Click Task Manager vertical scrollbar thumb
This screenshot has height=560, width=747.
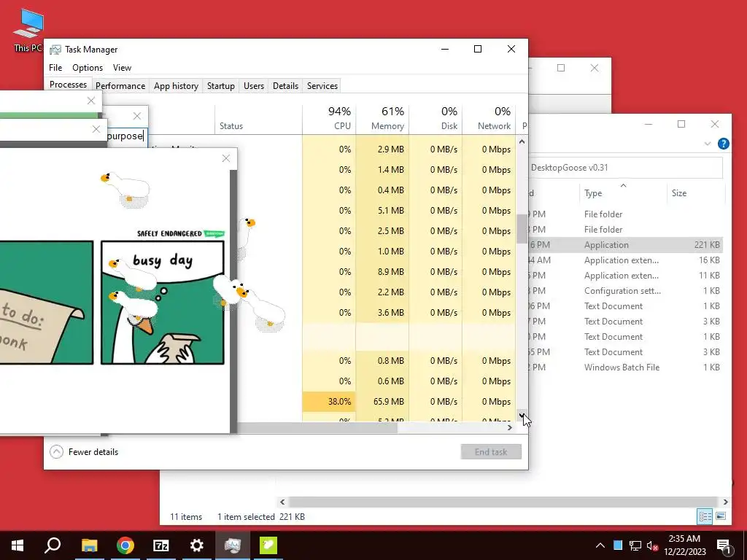pos(522,228)
